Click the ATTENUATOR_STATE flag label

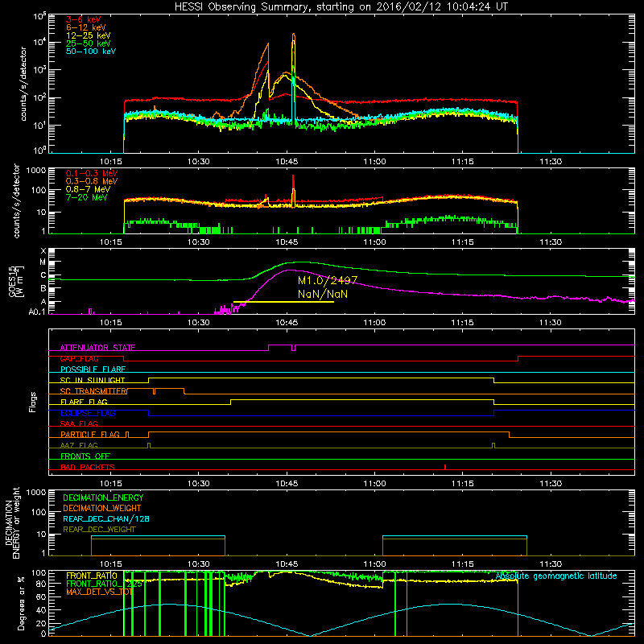[97, 348]
